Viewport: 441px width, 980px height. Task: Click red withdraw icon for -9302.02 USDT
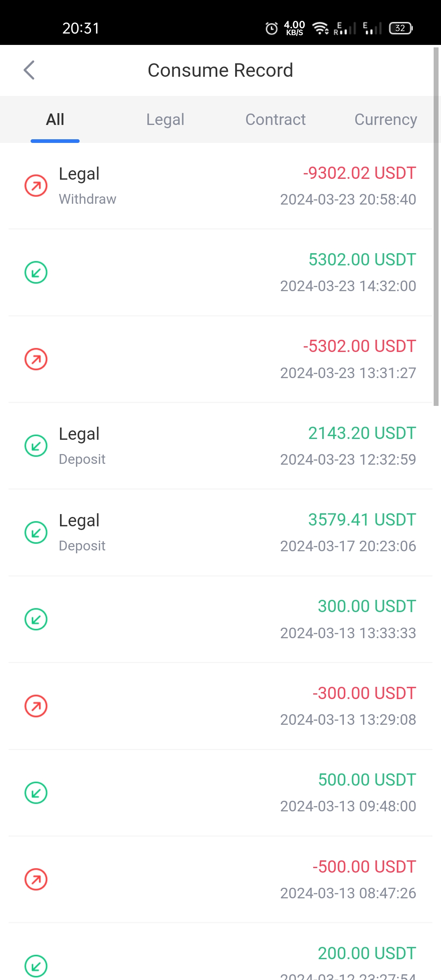(x=36, y=186)
